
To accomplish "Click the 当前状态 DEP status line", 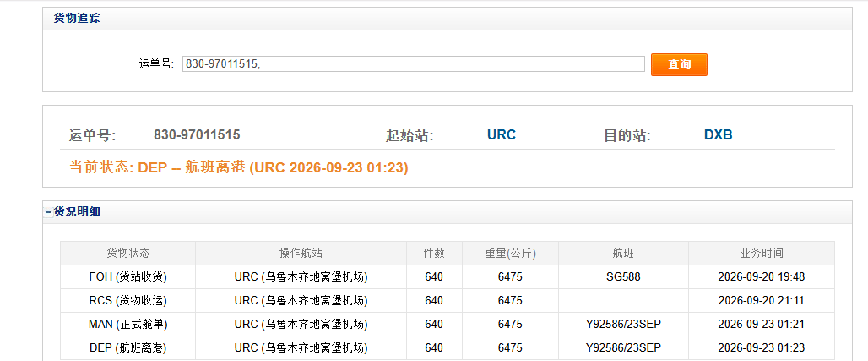I will (239, 167).
